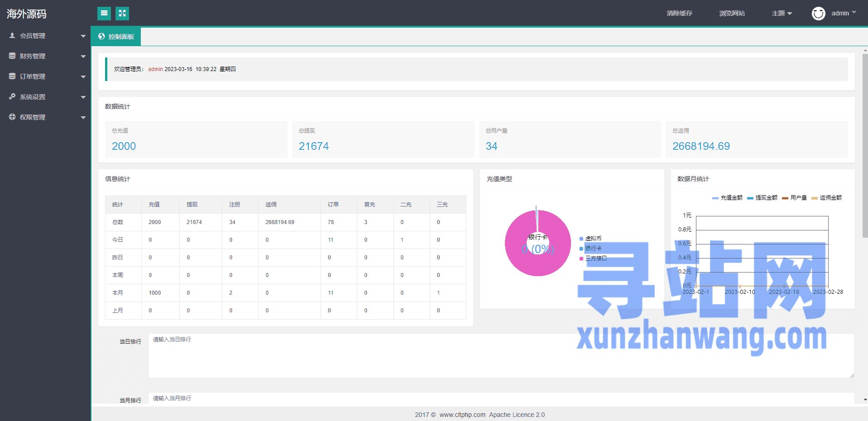Viewport: 868px width, 421px height.
Task: Focus the 当日排行 text area
Action: click(501, 356)
